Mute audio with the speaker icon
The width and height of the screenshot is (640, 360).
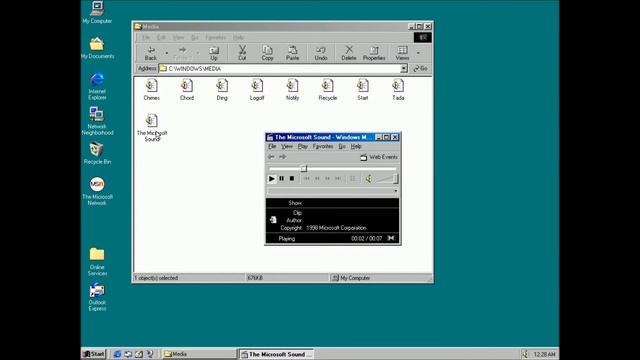click(x=368, y=179)
